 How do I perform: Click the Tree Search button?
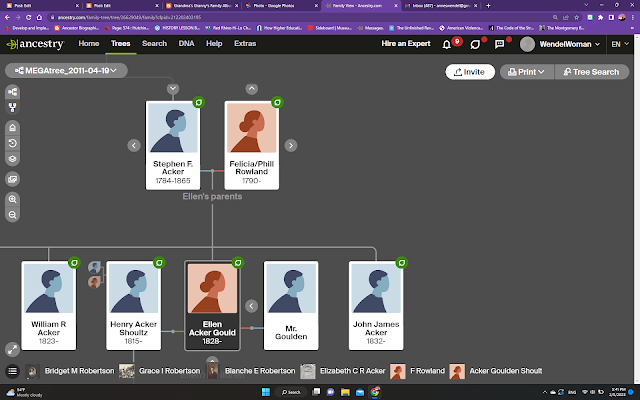pos(591,72)
